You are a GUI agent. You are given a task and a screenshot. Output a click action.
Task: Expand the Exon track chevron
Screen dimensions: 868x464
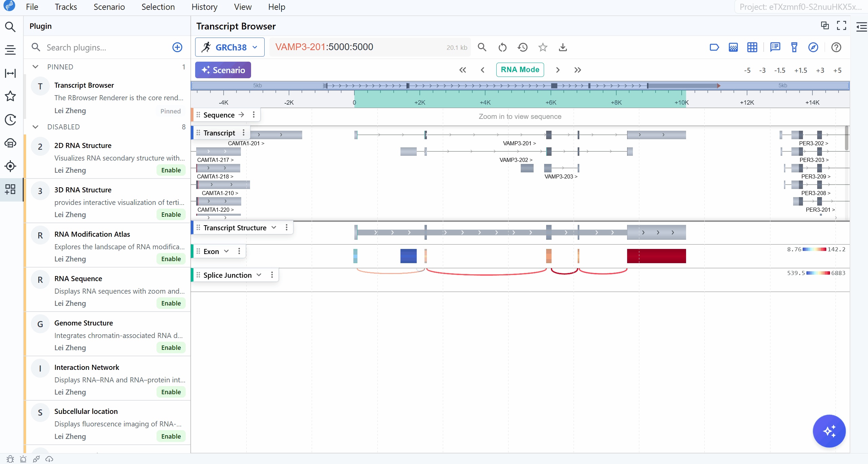click(226, 251)
